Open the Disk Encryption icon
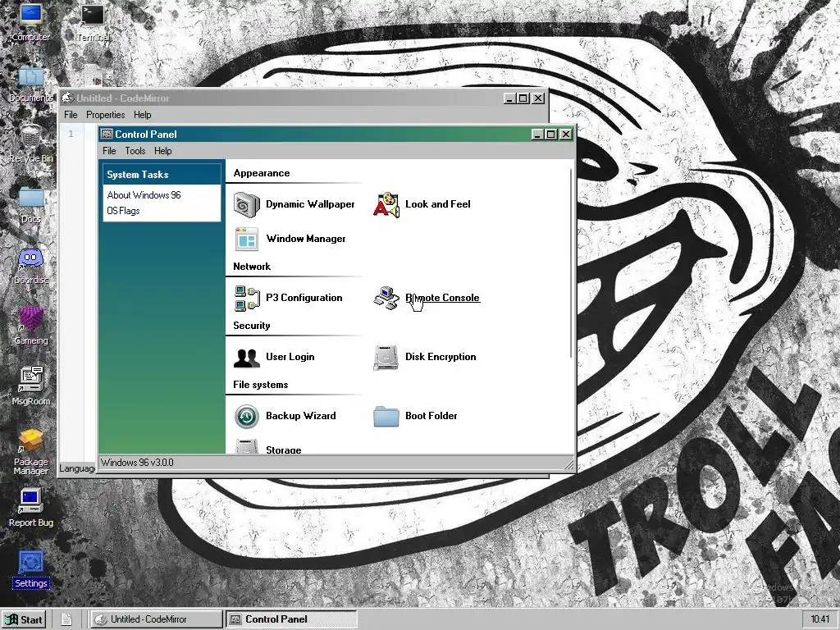Image resolution: width=840 pixels, height=630 pixels. tap(386, 358)
